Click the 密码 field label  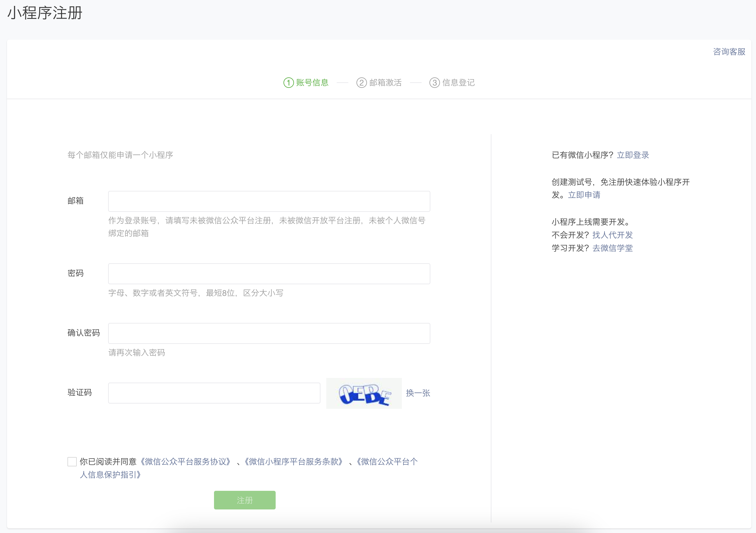pyautogui.click(x=75, y=273)
